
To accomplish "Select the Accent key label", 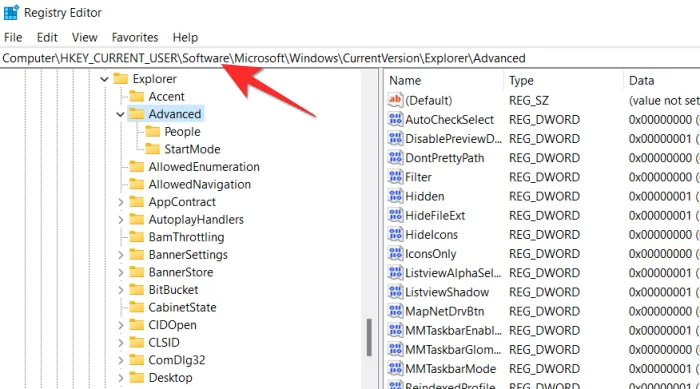I will 167,96.
